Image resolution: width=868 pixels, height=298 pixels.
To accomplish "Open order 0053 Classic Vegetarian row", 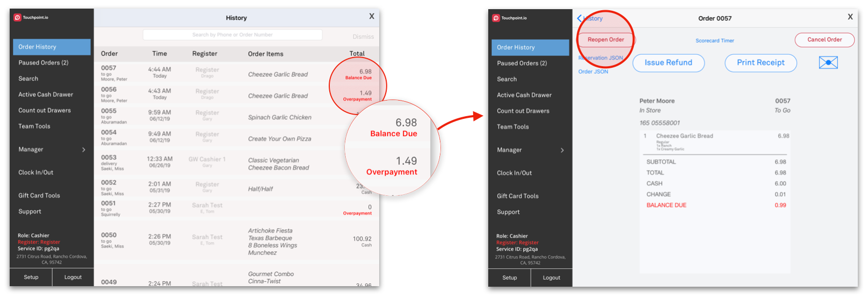I will pyautogui.click(x=236, y=163).
